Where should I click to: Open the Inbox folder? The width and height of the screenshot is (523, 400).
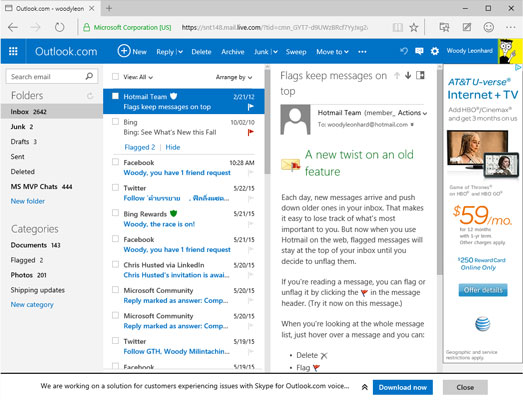click(52, 111)
